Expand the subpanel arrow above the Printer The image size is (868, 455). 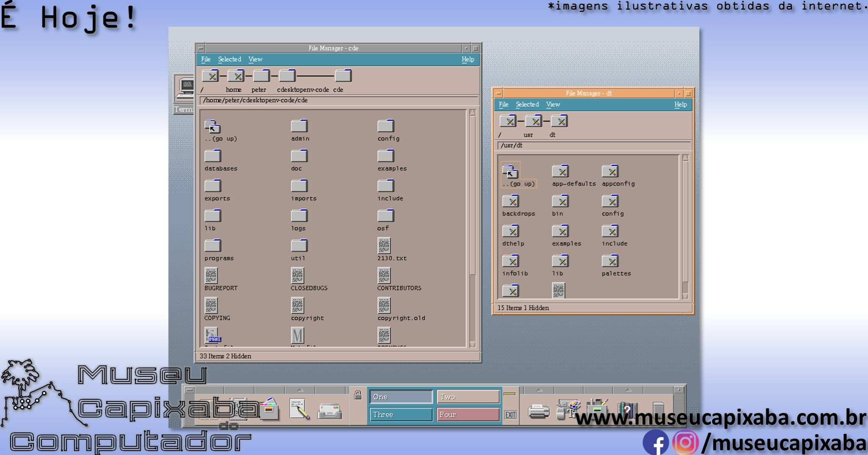539,390
